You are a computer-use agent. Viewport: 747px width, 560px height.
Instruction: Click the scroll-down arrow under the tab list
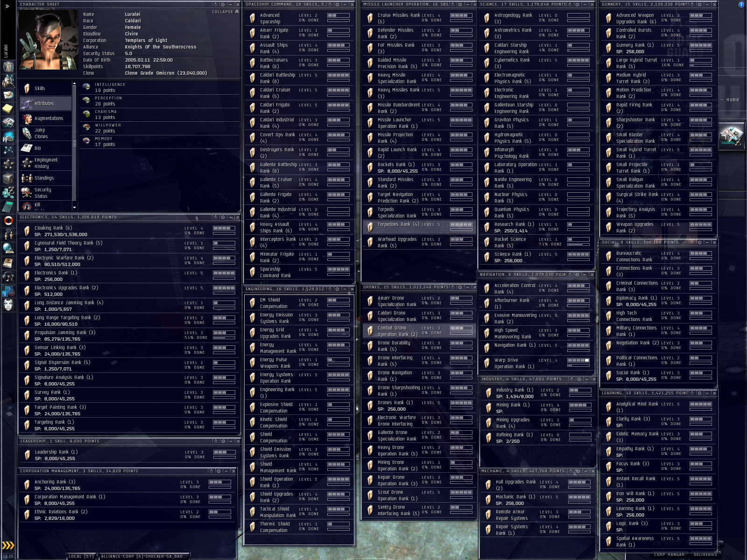[x=74, y=207]
